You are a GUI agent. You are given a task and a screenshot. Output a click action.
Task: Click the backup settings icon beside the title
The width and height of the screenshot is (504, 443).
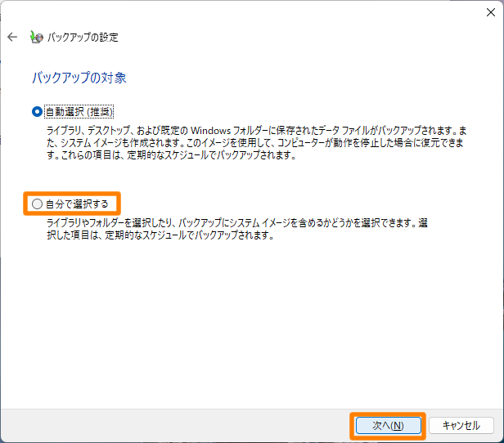pyautogui.click(x=36, y=37)
